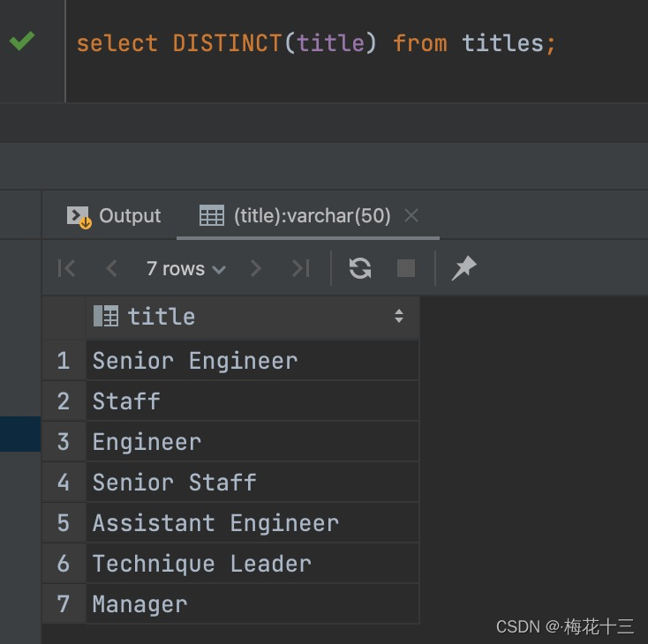The image size is (648, 644).
Task: Click the first page navigation arrow
Action: tap(67, 268)
